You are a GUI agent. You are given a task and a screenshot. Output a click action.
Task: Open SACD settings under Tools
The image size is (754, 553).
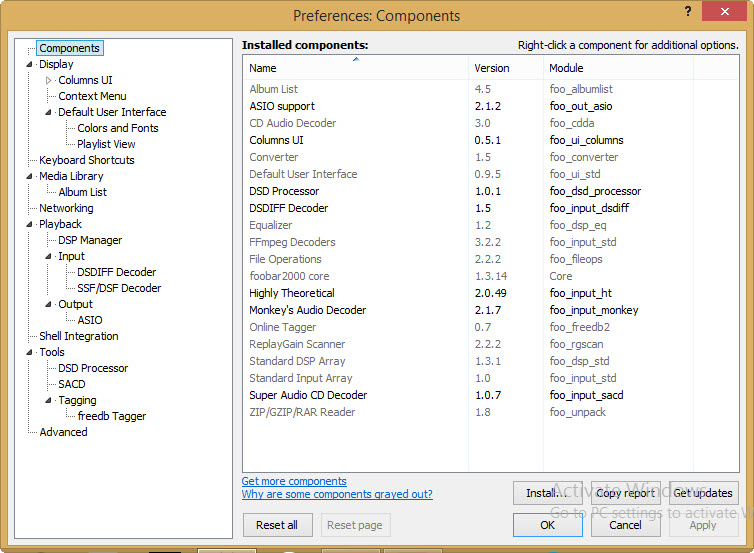tap(72, 384)
